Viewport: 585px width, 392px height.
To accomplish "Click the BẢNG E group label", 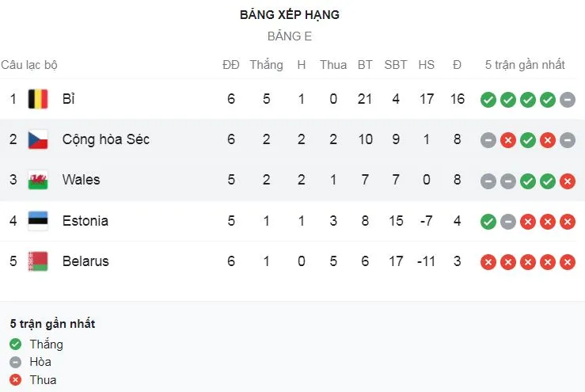I will (x=290, y=36).
